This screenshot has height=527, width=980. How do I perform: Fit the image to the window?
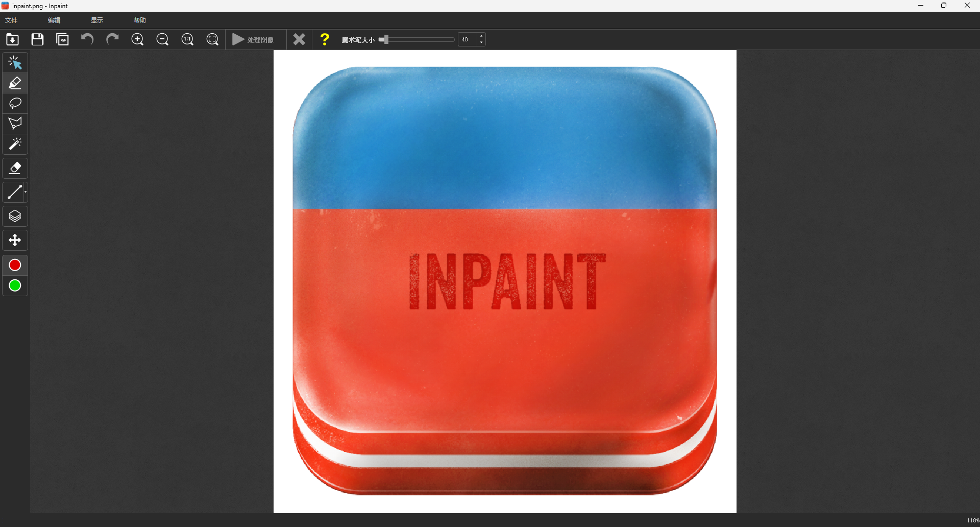[212, 39]
